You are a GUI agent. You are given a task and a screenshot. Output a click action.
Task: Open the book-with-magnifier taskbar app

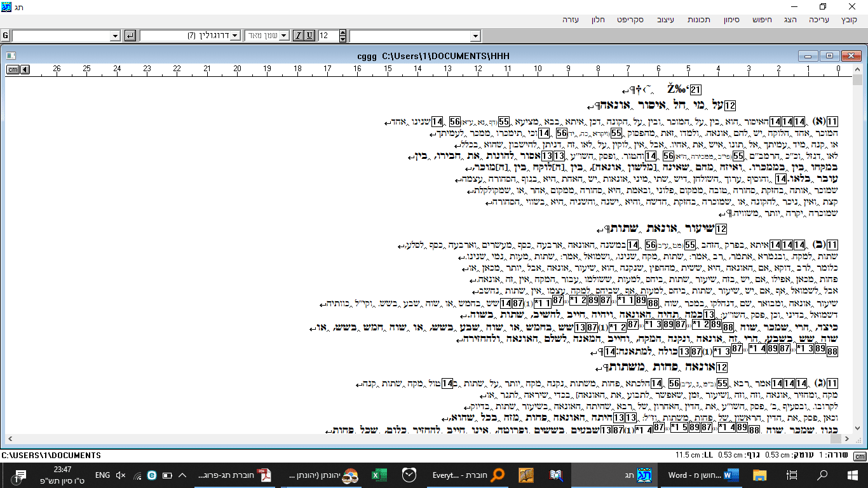tap(557, 475)
